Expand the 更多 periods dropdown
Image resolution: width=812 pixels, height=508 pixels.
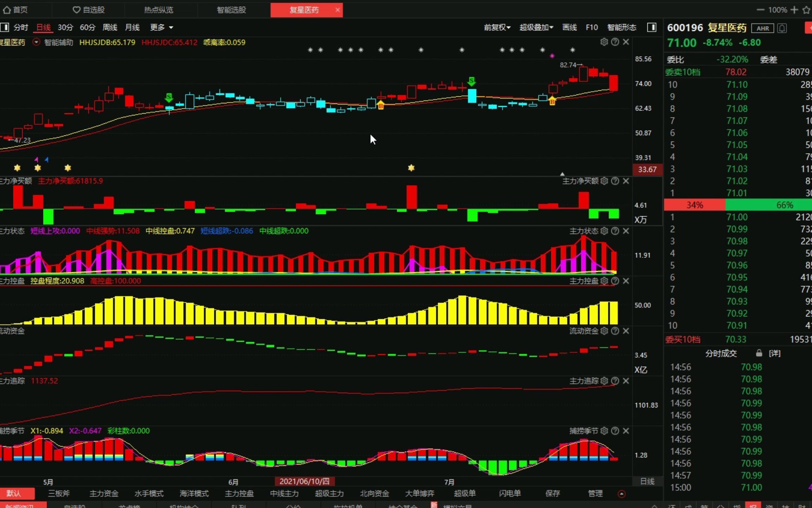tap(161, 27)
